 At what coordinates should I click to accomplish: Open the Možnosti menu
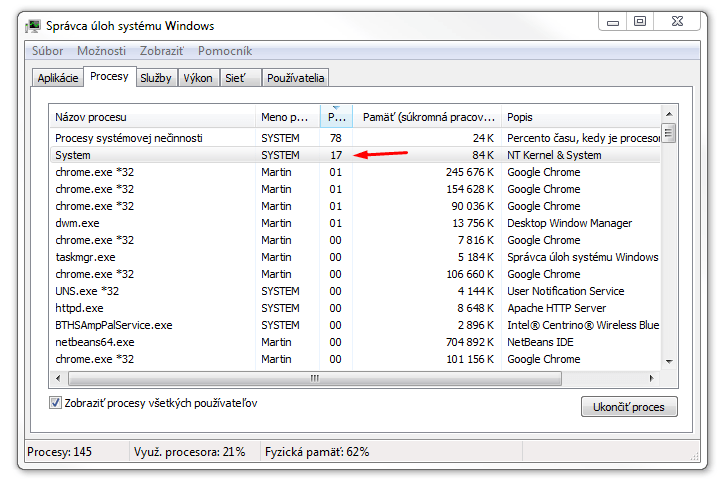tap(101, 51)
